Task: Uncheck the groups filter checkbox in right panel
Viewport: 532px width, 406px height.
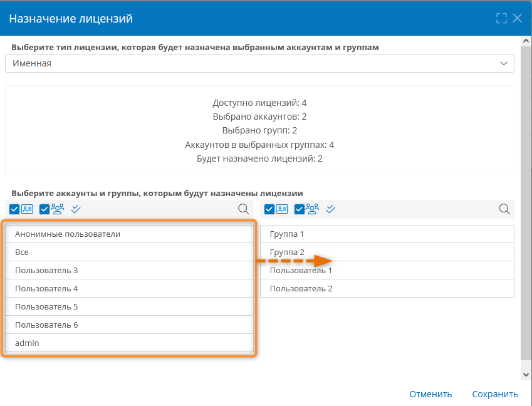Action: [300, 209]
